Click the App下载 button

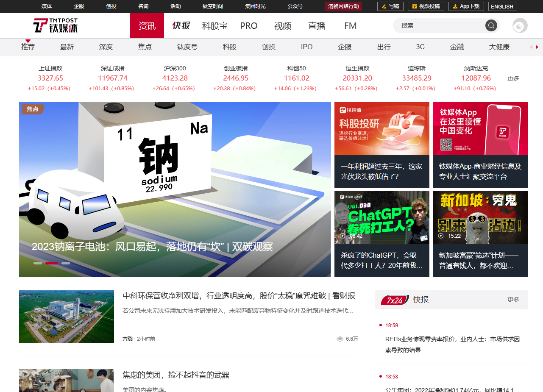[466, 6]
